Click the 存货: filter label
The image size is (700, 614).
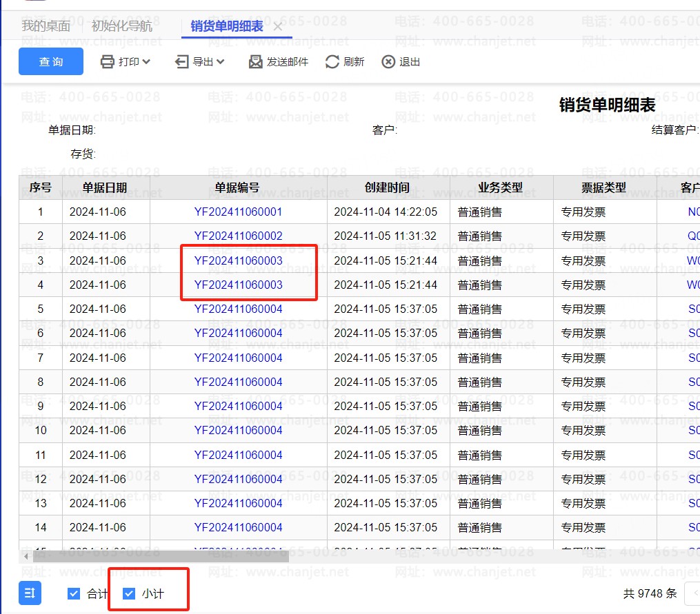[x=83, y=154]
